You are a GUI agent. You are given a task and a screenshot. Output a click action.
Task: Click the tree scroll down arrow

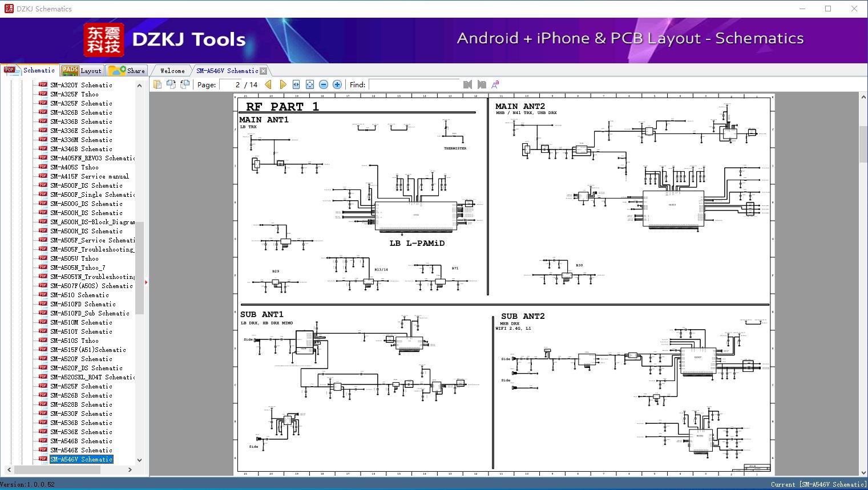(139, 460)
